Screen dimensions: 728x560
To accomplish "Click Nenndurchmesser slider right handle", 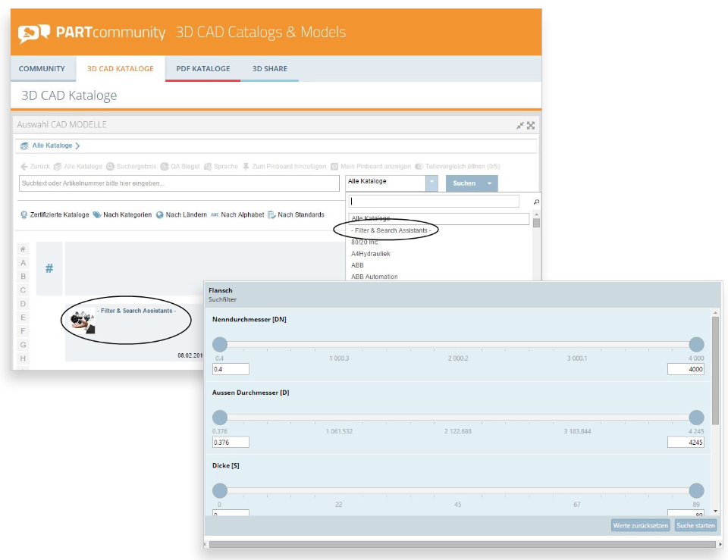I will coord(696,344).
